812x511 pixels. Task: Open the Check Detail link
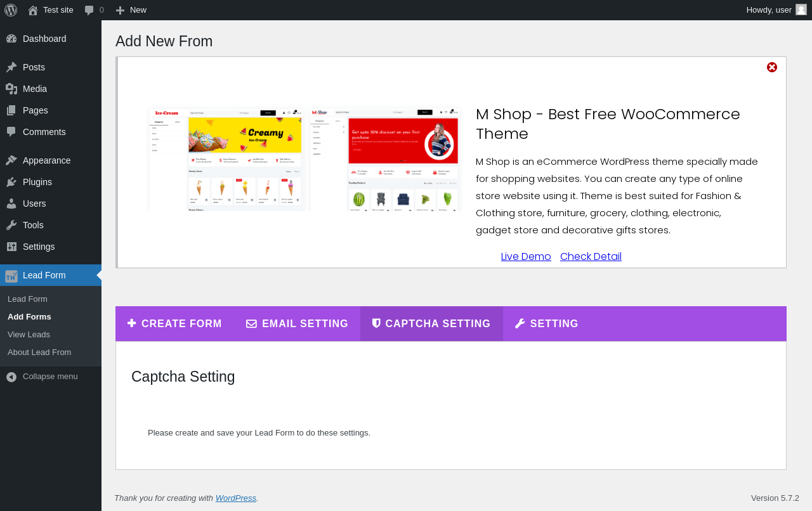[591, 257]
